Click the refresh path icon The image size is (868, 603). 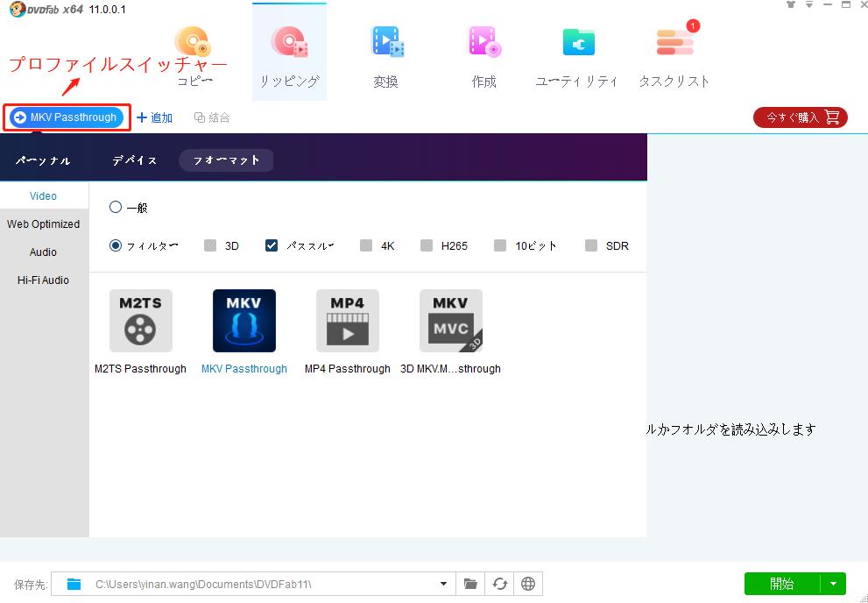pos(499,584)
